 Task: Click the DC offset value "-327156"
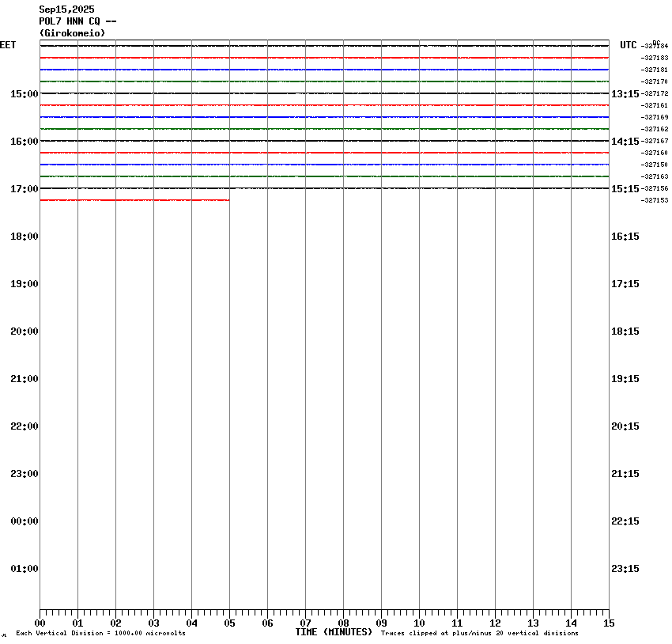655,188
